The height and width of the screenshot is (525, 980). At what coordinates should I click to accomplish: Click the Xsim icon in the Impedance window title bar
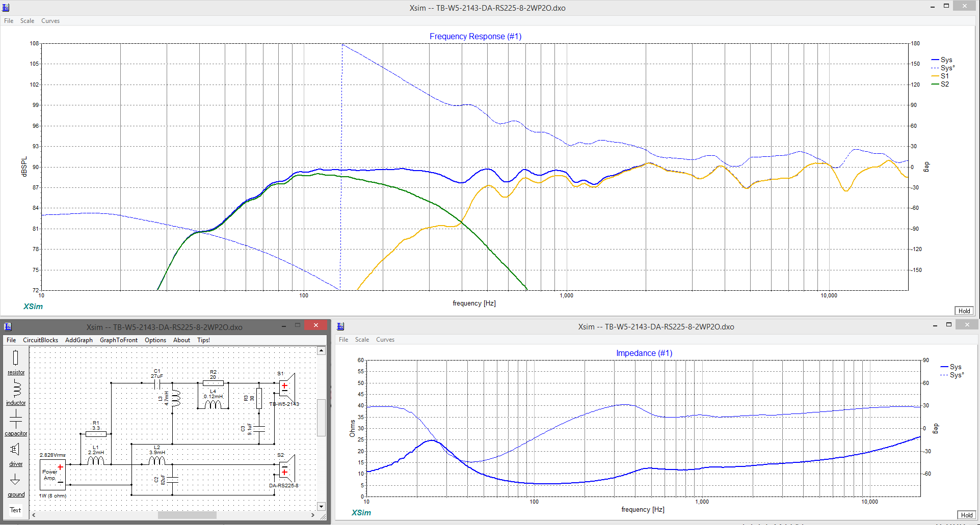coord(341,326)
